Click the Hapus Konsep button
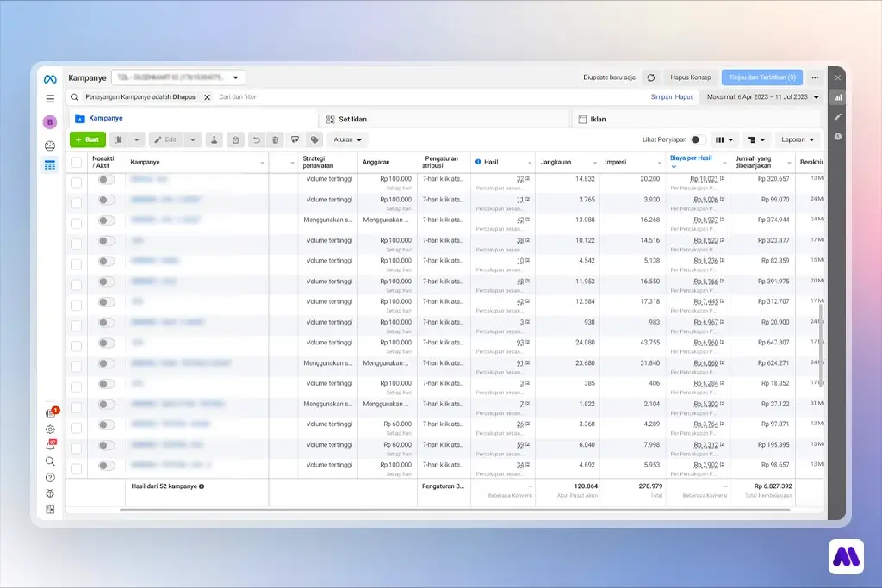The image size is (882, 588). 690,77
